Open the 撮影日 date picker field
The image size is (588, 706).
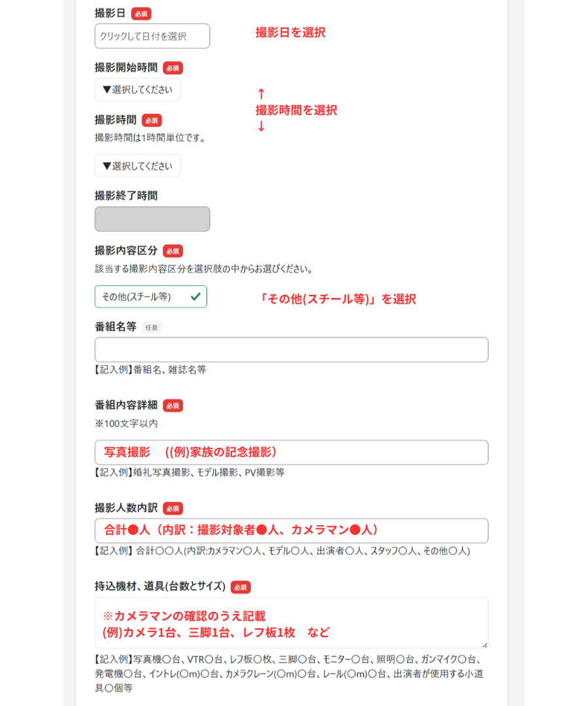(x=152, y=36)
